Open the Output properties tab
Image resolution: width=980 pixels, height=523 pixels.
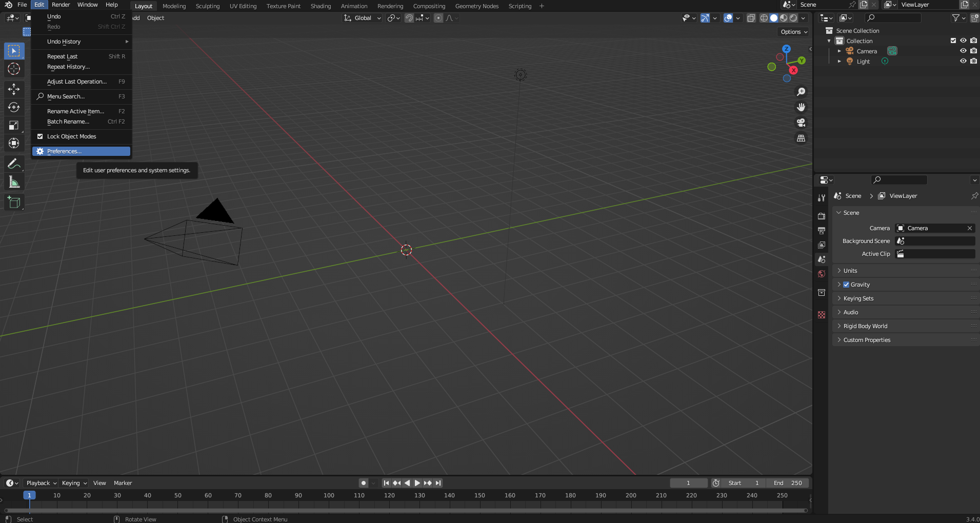click(x=822, y=231)
